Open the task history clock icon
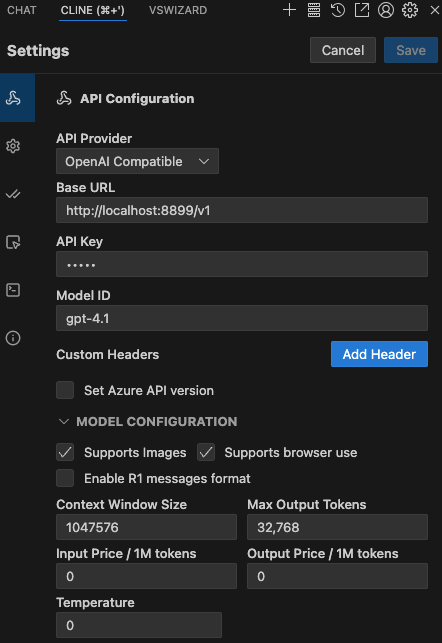442x643 pixels. point(338,10)
